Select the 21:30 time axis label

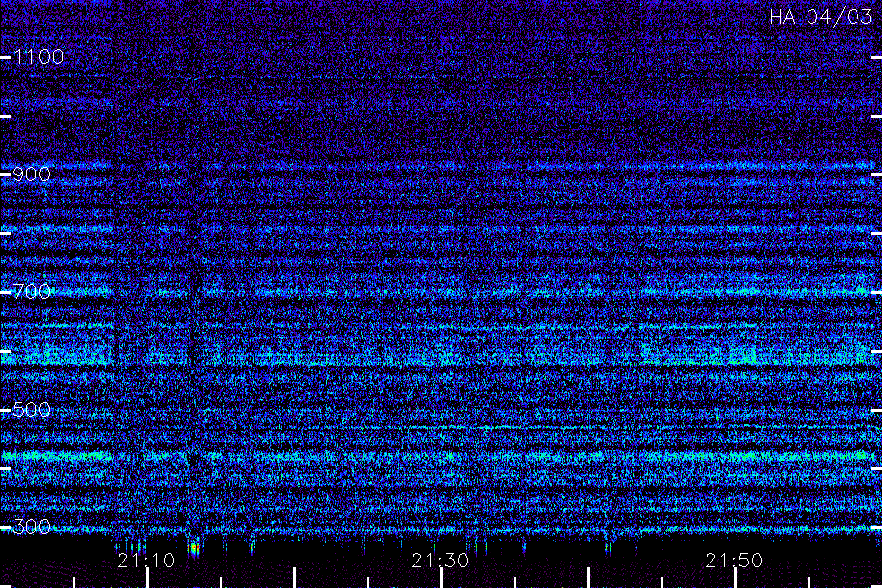(440, 561)
